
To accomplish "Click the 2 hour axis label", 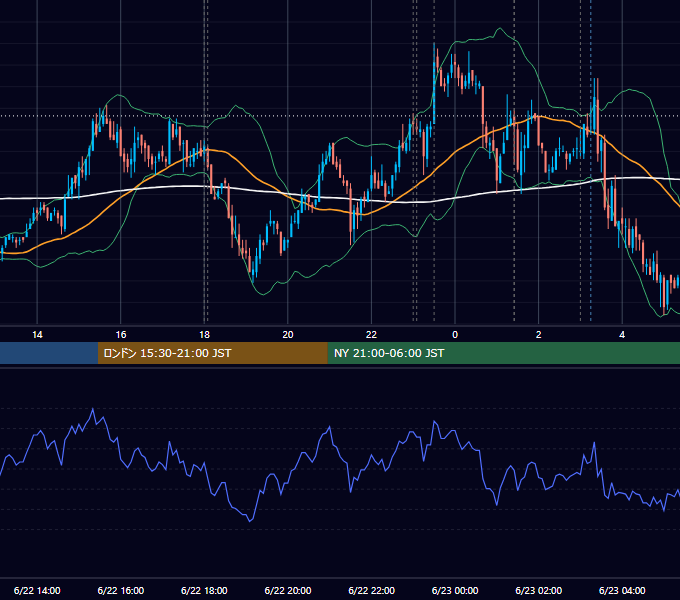I will point(539,335).
